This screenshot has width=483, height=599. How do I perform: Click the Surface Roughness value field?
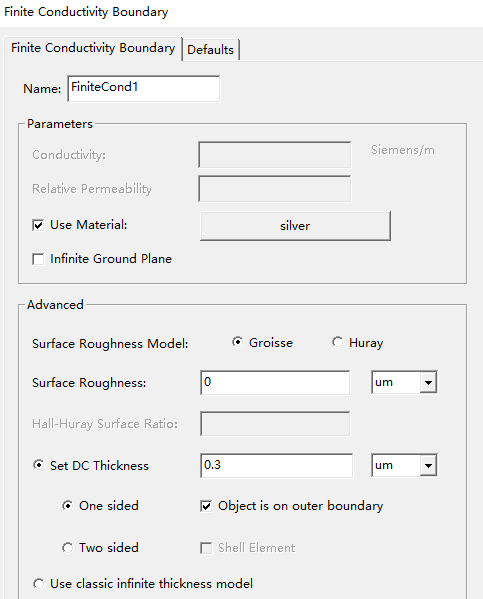pos(275,382)
